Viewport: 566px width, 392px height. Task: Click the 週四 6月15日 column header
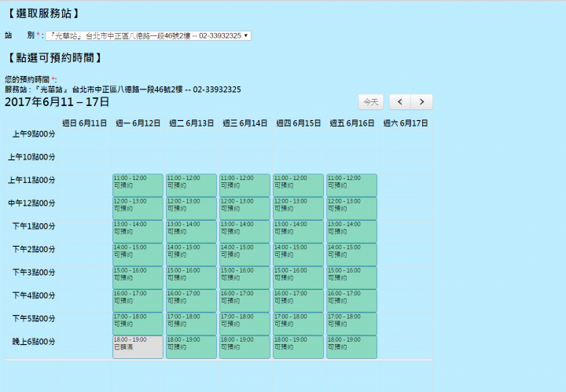point(298,123)
